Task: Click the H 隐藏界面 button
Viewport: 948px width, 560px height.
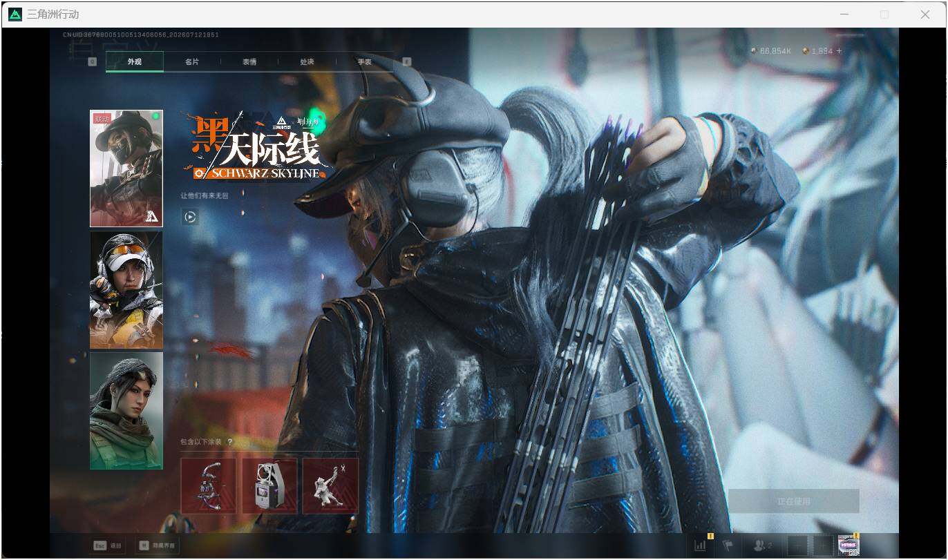Action: click(157, 545)
